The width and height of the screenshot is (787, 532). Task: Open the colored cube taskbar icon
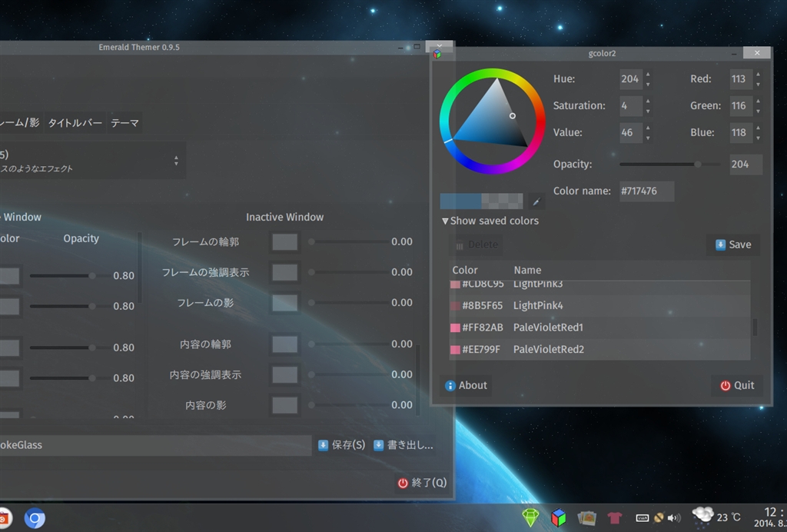pos(558,517)
